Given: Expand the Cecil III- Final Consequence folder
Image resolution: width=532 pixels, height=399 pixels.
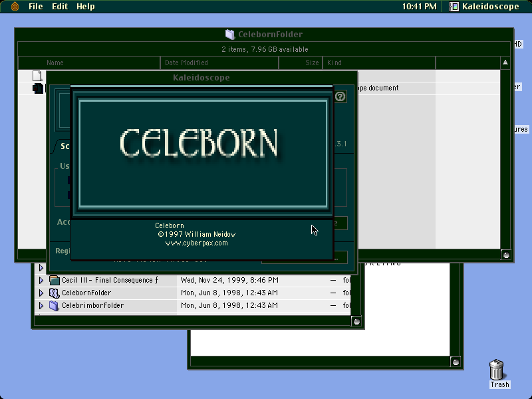Looking at the screenshot, I should [41, 280].
